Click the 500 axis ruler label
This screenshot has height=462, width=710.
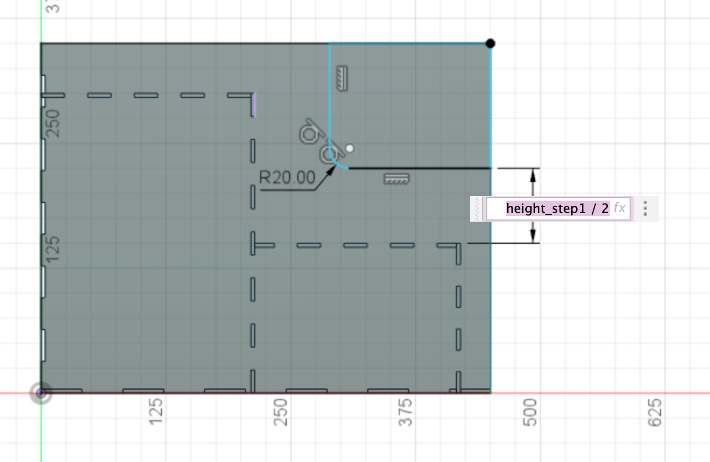click(x=530, y=412)
